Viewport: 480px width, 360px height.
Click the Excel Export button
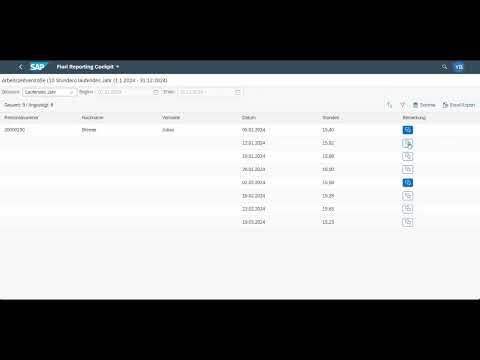pos(459,105)
